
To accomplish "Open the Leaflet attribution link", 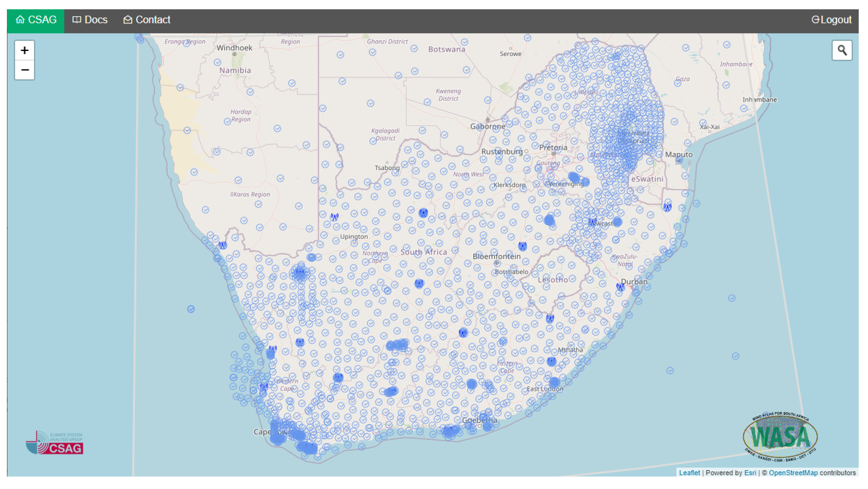I will 689,473.
